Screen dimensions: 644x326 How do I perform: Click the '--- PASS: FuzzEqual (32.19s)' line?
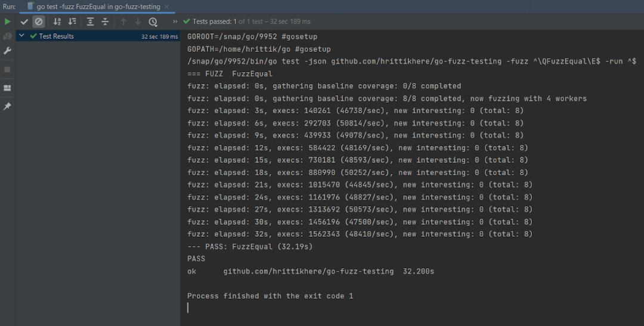coord(250,246)
